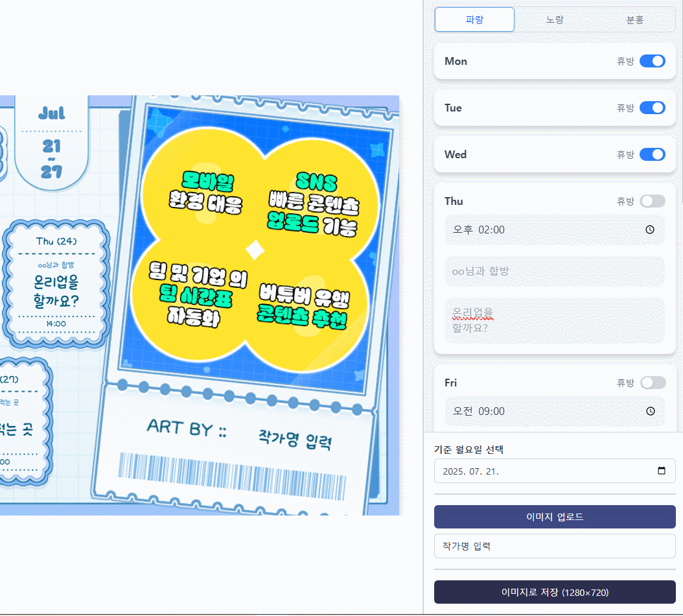Image resolution: width=683 pixels, height=616 pixels.
Task: Click the 이미지로 저장 (1280×720) button
Action: coord(555,592)
